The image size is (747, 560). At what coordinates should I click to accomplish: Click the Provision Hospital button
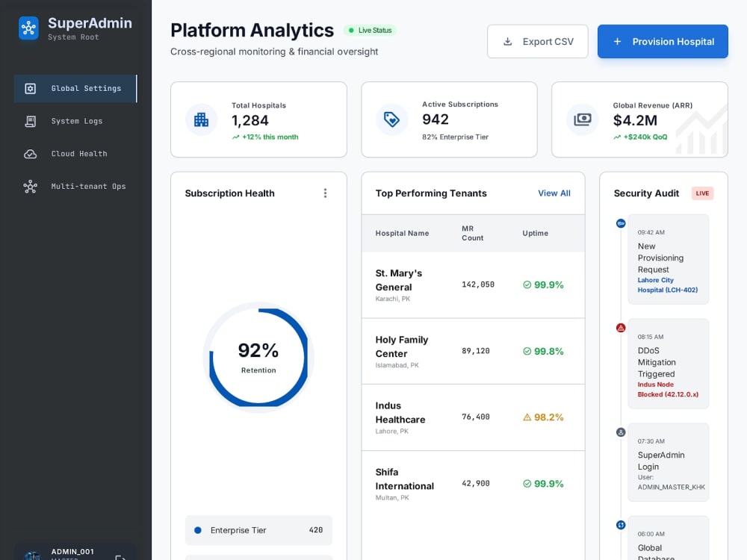pyautogui.click(x=663, y=41)
